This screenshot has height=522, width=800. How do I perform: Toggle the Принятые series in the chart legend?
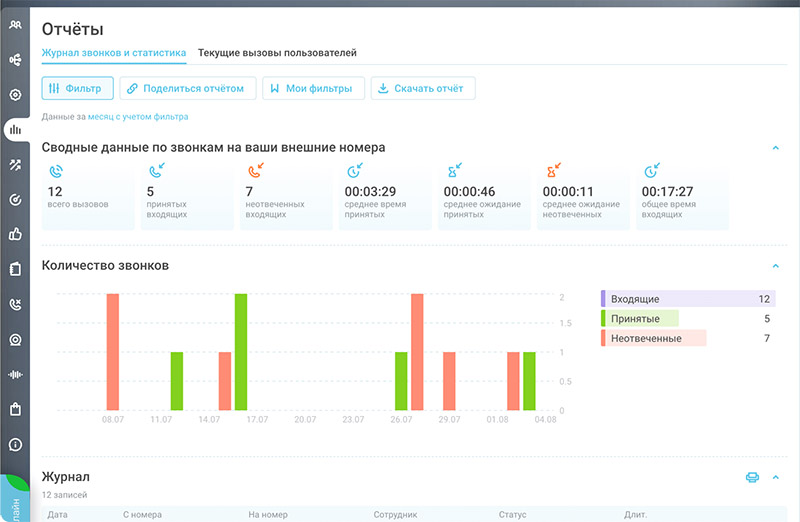pyautogui.click(x=635, y=318)
